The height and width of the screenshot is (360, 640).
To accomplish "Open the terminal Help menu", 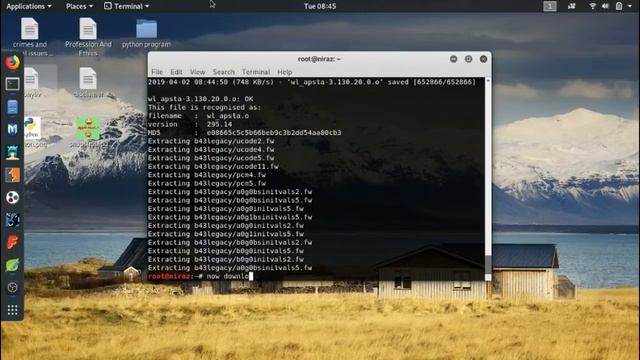I will (284, 72).
